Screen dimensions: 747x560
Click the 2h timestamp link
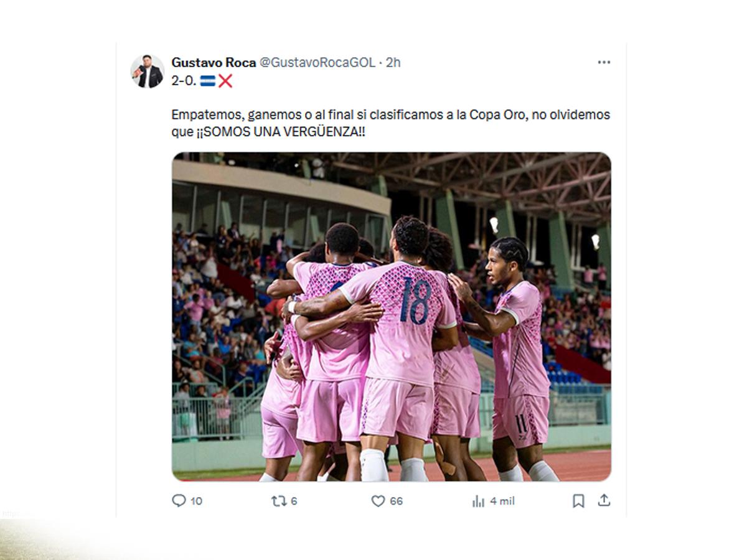click(393, 62)
